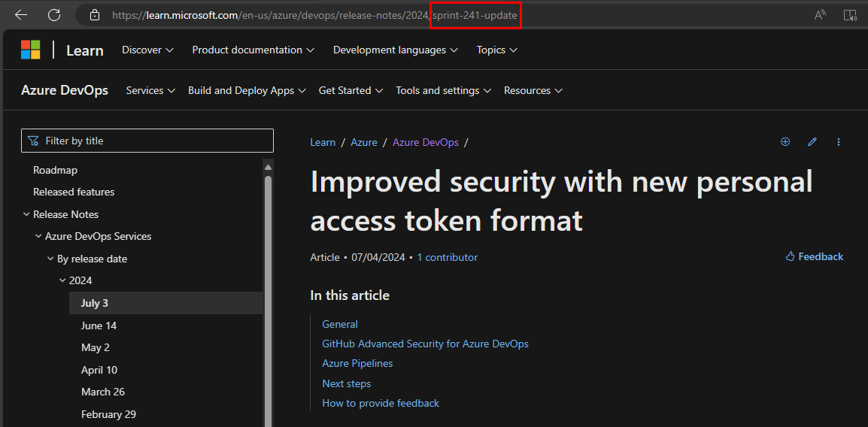Collapse the Release Notes tree section
Screen dimensions: 868x427
point(27,215)
